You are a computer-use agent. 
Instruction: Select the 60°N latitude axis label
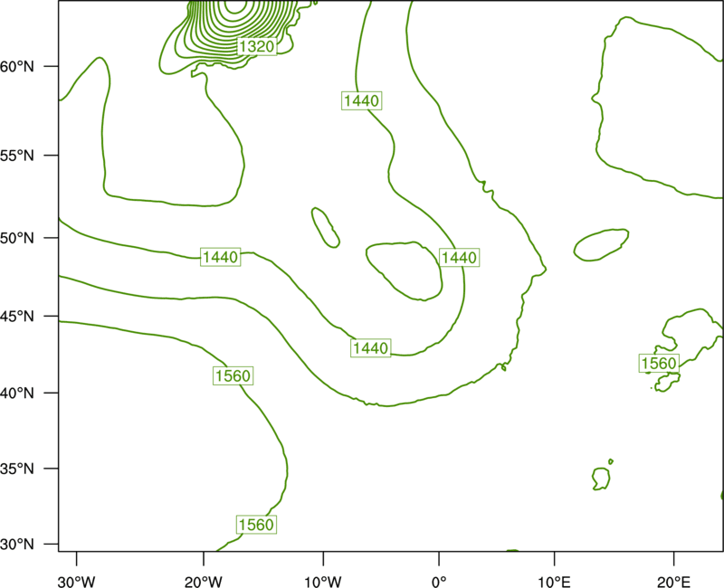[x=17, y=67]
